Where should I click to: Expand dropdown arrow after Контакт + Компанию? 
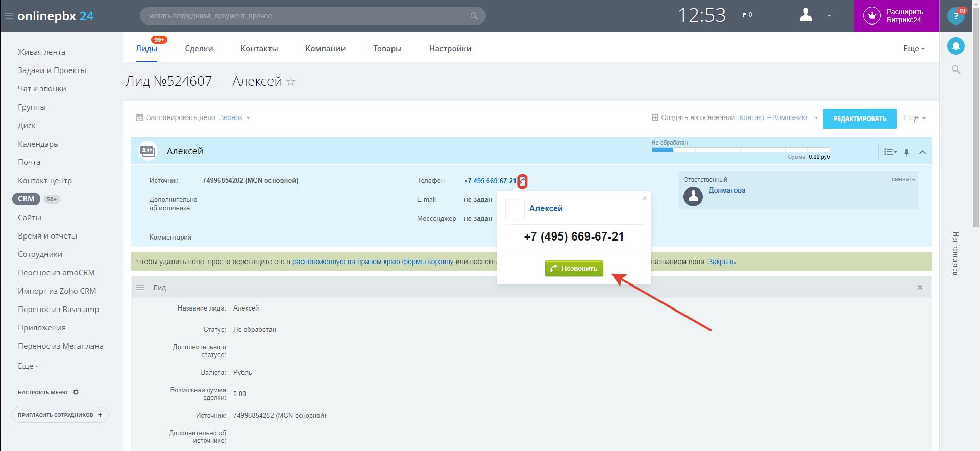point(816,118)
